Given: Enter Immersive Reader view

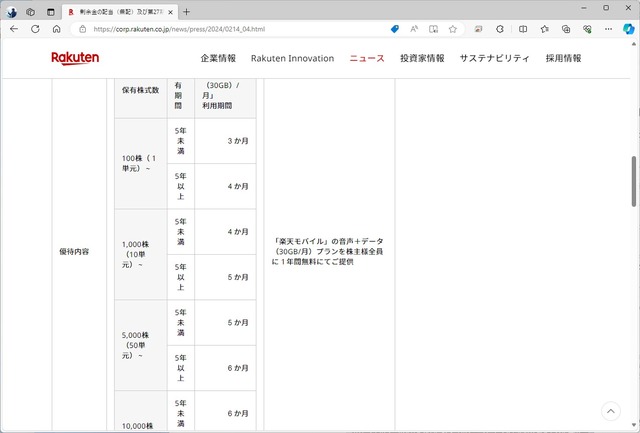Looking at the screenshot, I should [433, 29].
